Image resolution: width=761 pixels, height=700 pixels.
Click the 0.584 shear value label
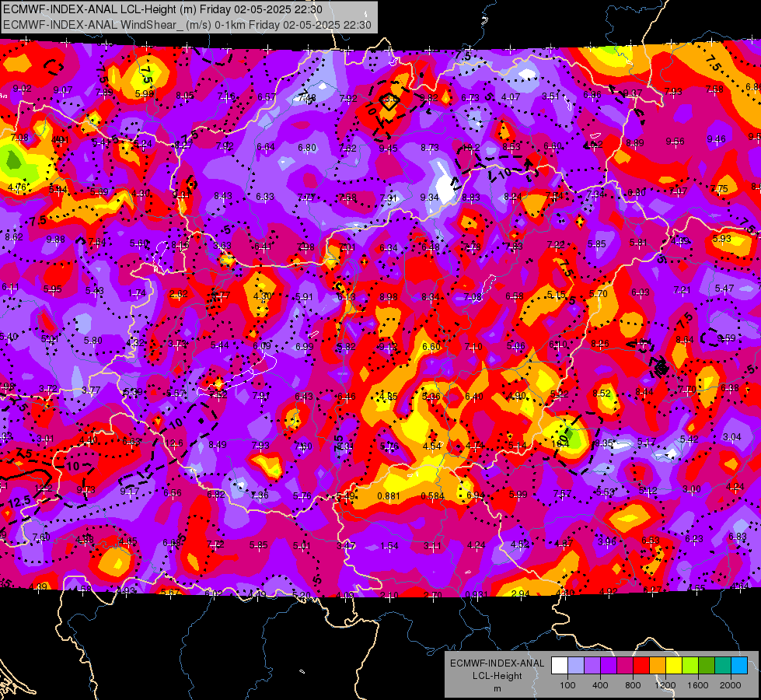[x=432, y=496]
